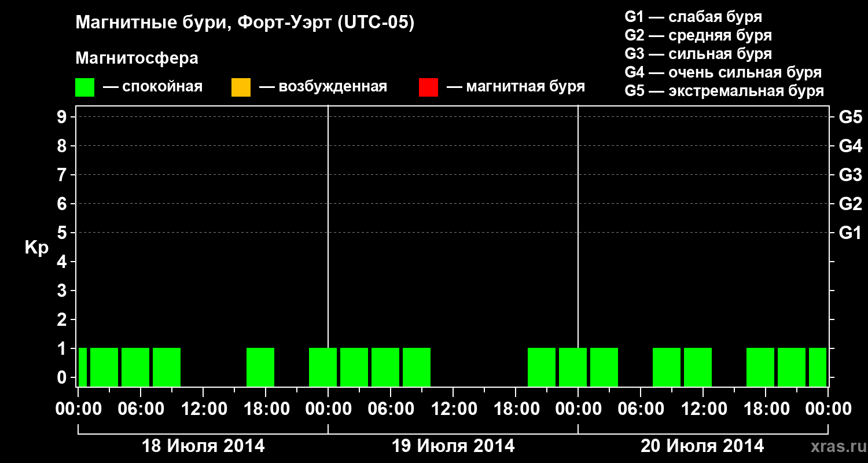Click legend line 'G5 — экстремальная буря'

coord(724,91)
